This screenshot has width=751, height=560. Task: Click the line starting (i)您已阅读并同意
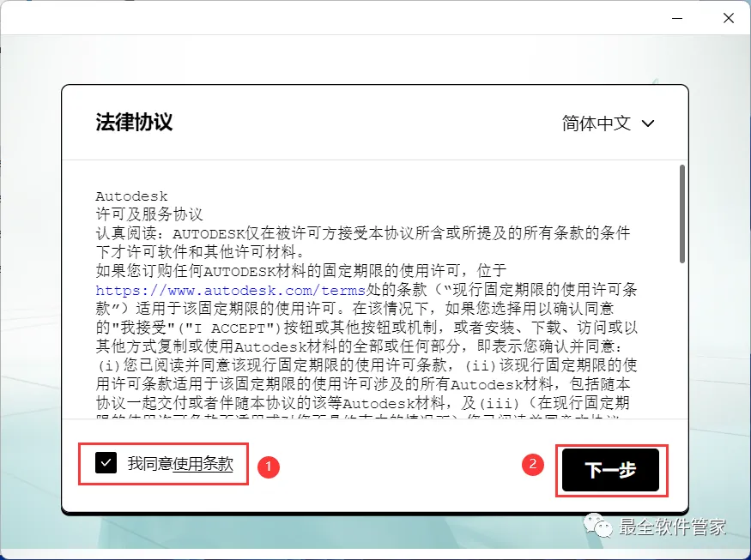point(366,365)
